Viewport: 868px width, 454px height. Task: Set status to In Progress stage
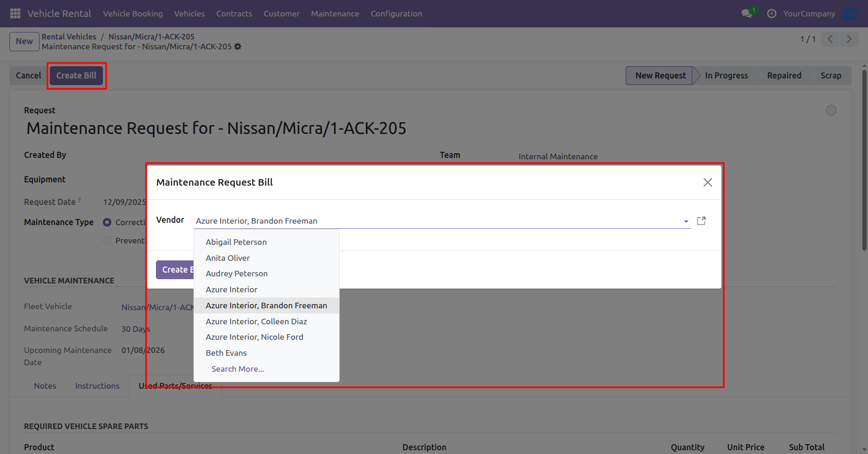pyautogui.click(x=726, y=76)
